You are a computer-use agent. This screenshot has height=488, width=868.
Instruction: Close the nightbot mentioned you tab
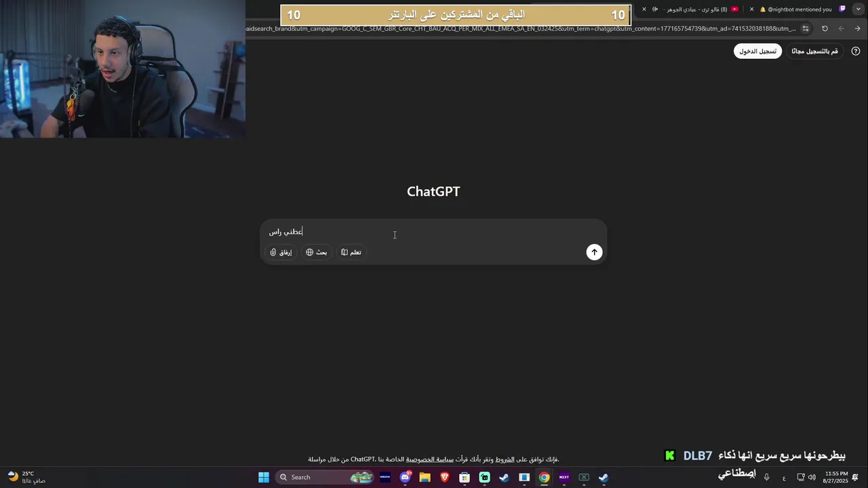point(751,9)
